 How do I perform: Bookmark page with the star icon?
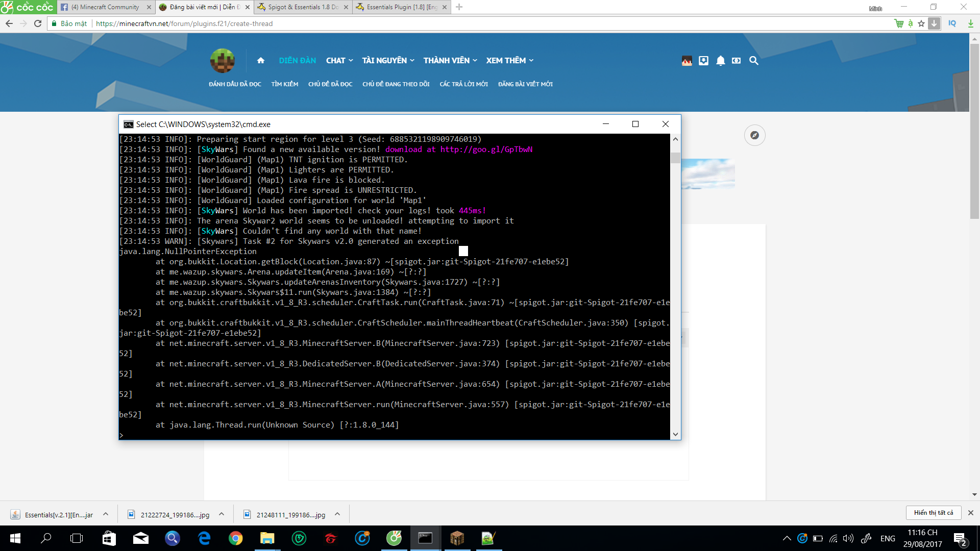[x=921, y=23]
